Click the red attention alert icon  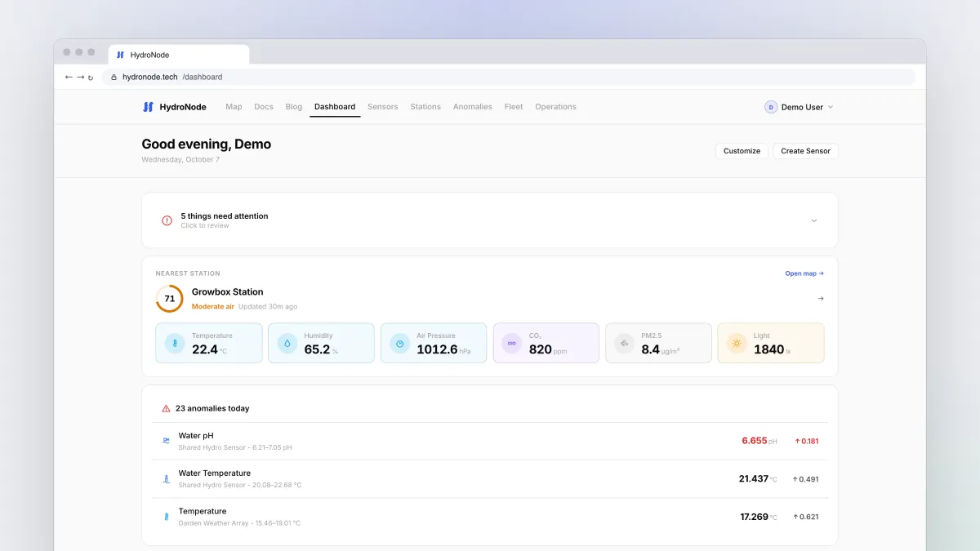[x=167, y=220]
